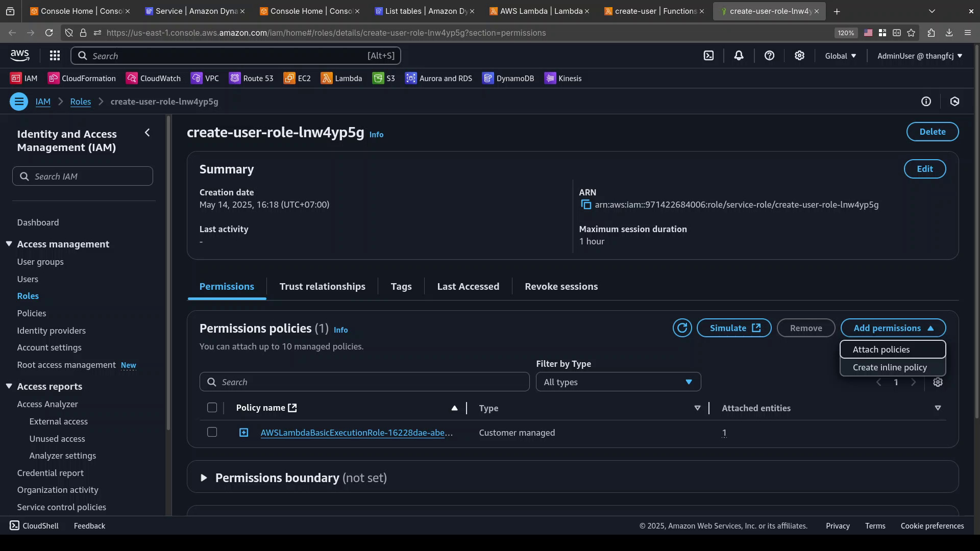The height and width of the screenshot is (551, 980).
Task: Open the AWS services grid menu
Action: [55, 56]
